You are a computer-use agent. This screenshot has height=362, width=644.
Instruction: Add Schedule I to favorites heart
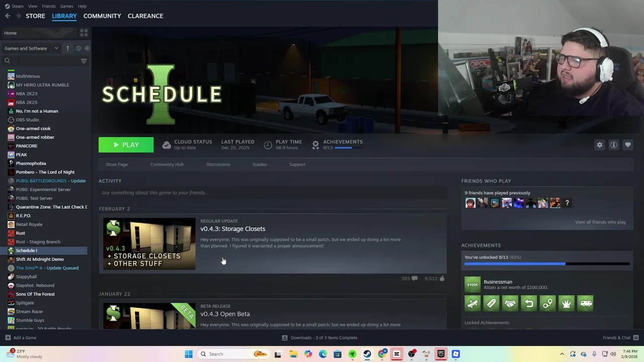(x=627, y=145)
